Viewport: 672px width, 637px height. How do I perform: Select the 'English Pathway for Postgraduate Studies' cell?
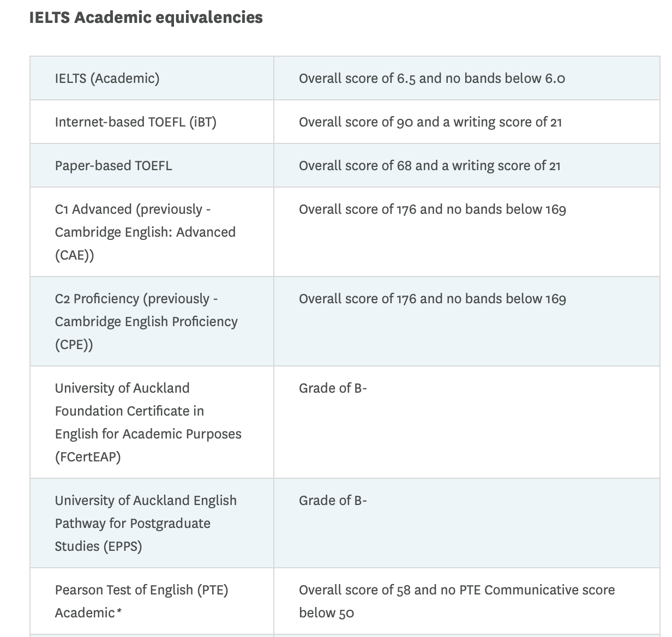coord(146,523)
